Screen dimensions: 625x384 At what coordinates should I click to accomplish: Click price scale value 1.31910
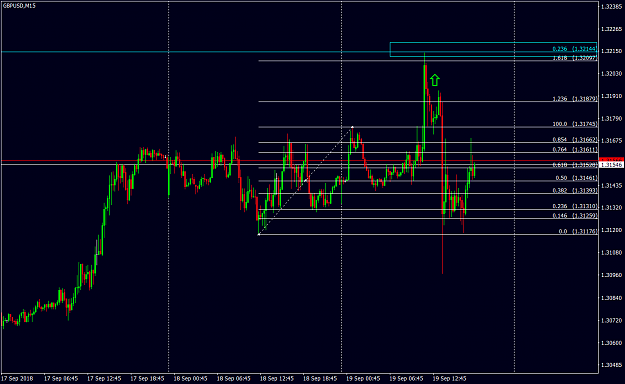pyautogui.click(x=611, y=96)
